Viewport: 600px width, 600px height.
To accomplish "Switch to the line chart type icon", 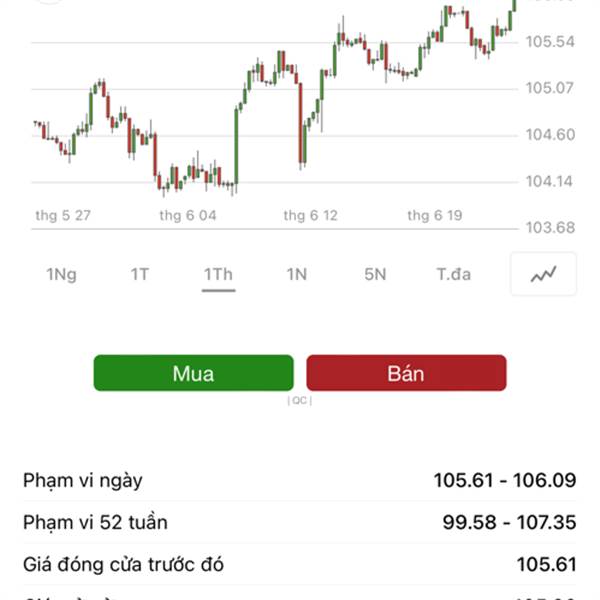I will click(543, 274).
